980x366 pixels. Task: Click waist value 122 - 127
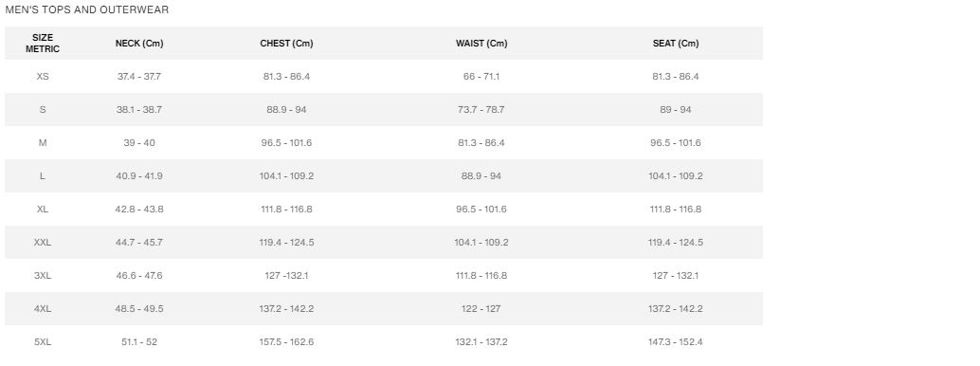coord(481,308)
